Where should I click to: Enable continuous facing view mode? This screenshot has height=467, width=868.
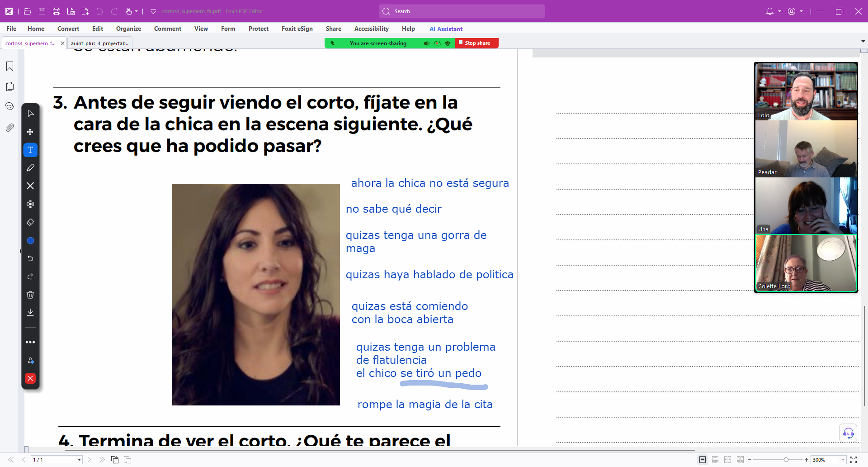point(740,460)
